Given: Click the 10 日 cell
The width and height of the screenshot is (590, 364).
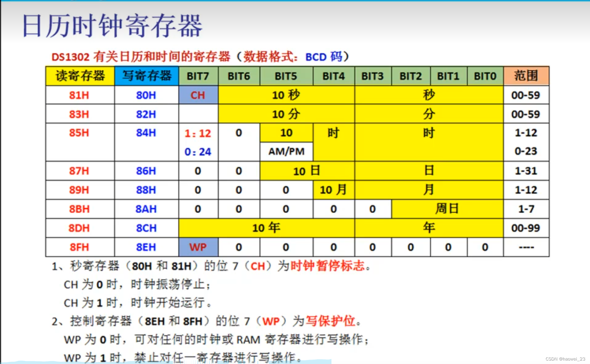Looking at the screenshot, I should click(x=307, y=171).
